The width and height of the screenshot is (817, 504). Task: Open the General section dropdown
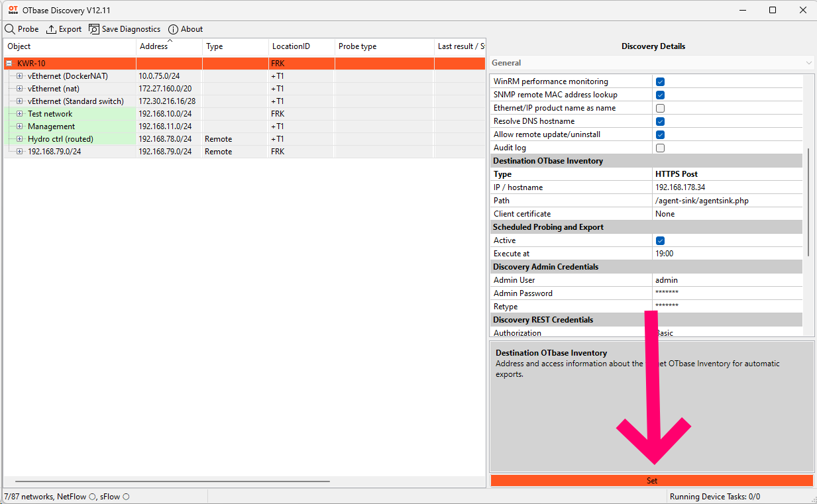[x=652, y=63]
